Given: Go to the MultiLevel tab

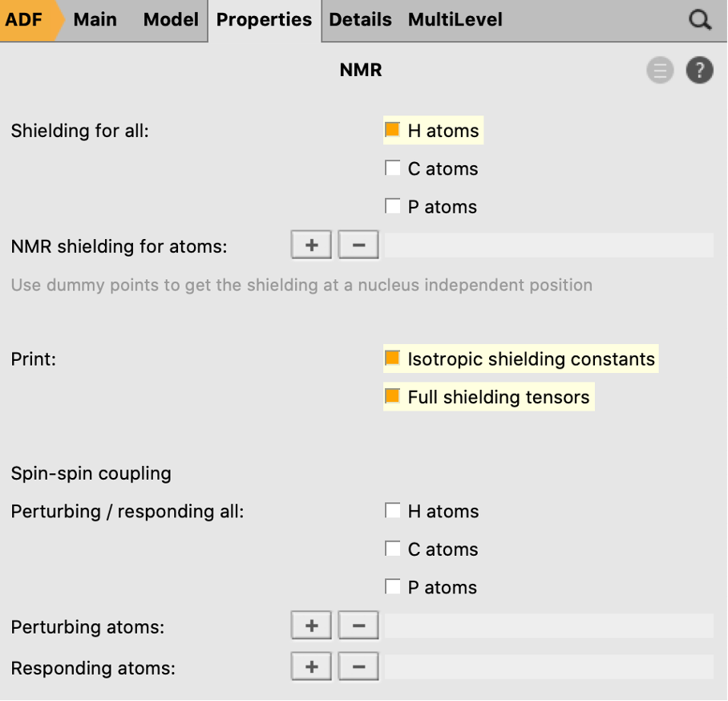Looking at the screenshot, I should 455,20.
